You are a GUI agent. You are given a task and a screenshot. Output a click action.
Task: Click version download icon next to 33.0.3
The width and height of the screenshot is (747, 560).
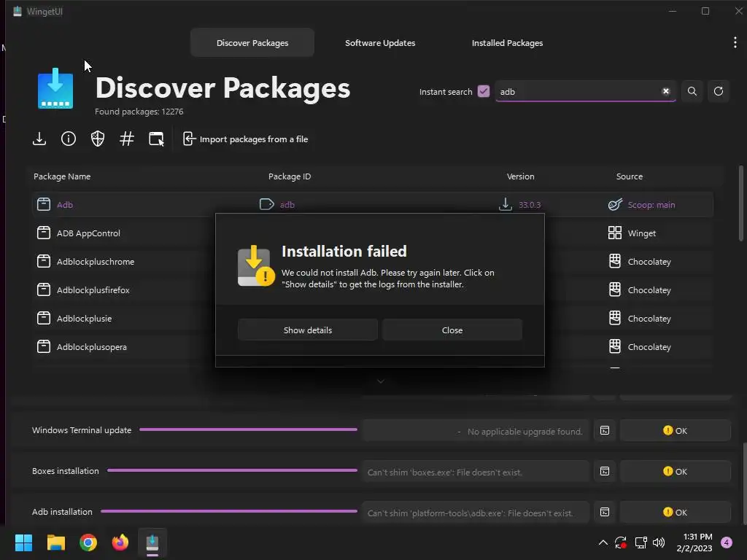[x=506, y=204]
